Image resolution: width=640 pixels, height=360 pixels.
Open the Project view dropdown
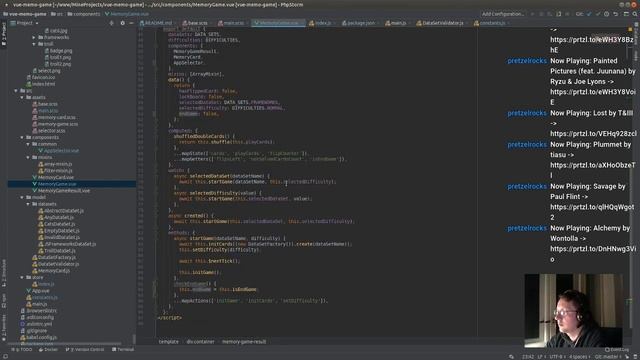coord(24,23)
